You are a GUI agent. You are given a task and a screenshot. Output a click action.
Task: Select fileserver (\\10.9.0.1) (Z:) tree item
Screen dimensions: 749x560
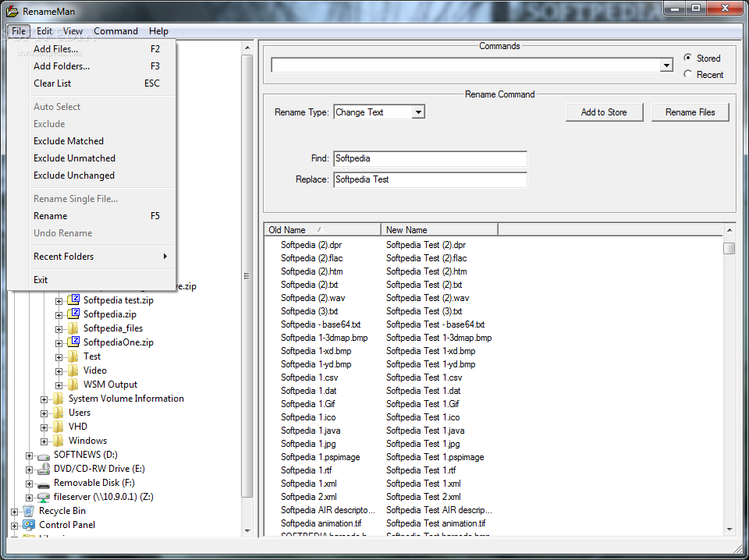click(104, 497)
